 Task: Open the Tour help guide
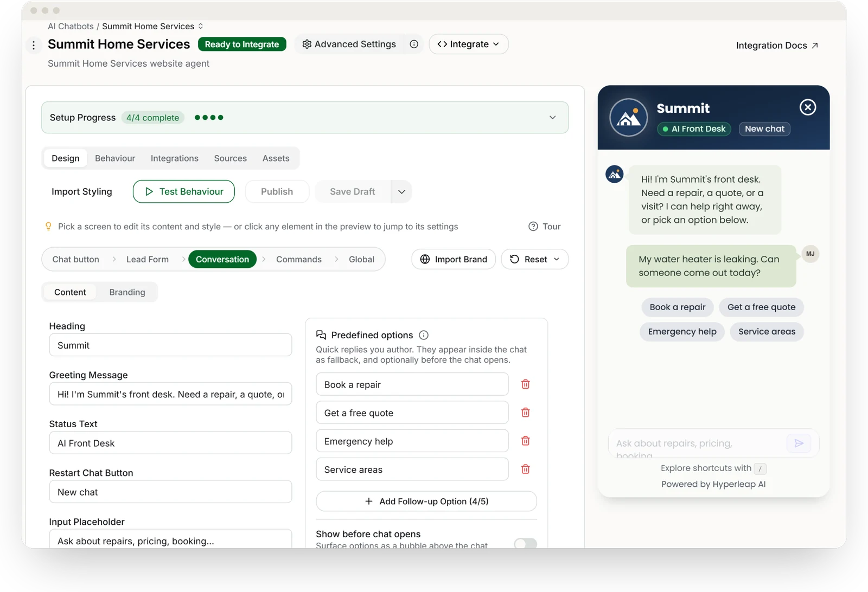point(545,227)
